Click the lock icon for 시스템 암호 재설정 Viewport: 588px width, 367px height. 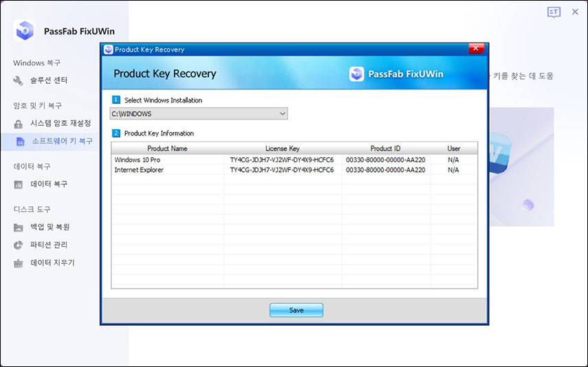tap(19, 124)
